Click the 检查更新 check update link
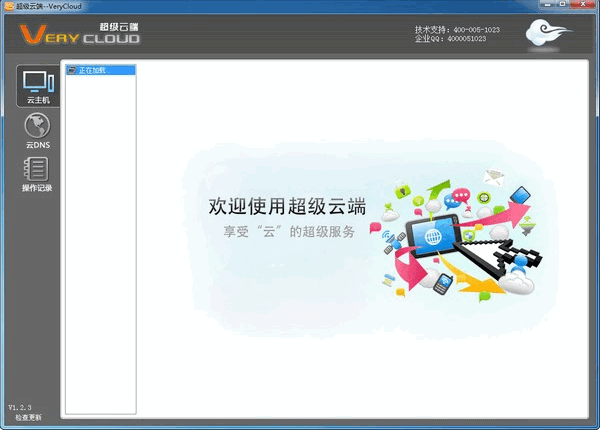Screen dimensions: 600x431 tap(28, 417)
